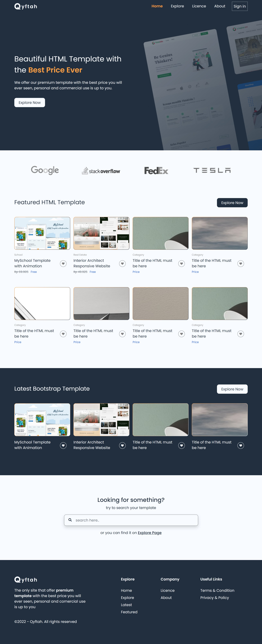Viewport: 262px width, 644px height.
Task: Follow the Explore Page link
Action: [150, 533]
